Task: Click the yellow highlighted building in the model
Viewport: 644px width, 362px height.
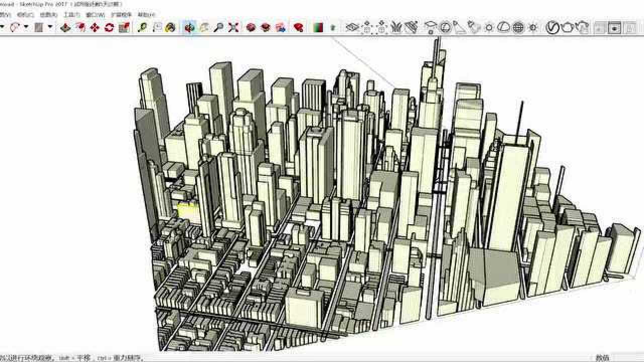Action: [187, 210]
